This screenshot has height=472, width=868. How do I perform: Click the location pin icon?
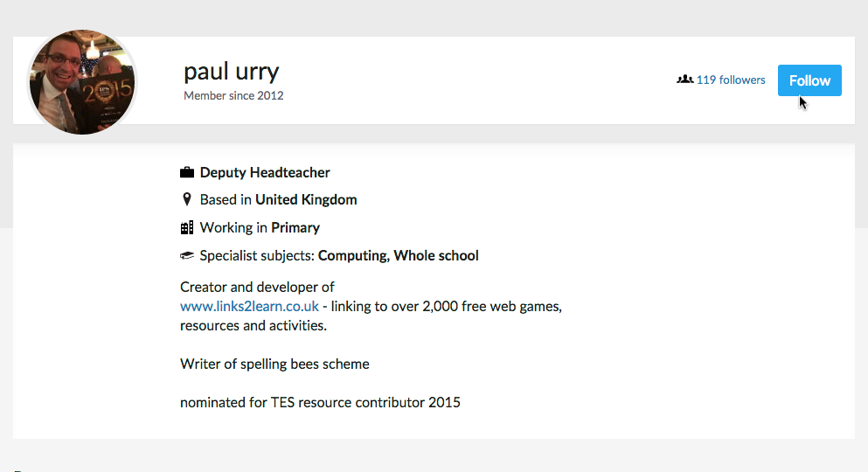tap(186, 199)
